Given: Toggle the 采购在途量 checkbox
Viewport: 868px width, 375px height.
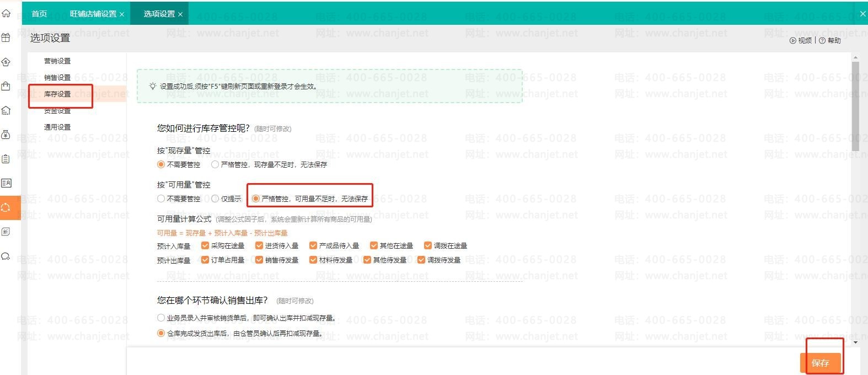Looking at the screenshot, I should pos(205,245).
